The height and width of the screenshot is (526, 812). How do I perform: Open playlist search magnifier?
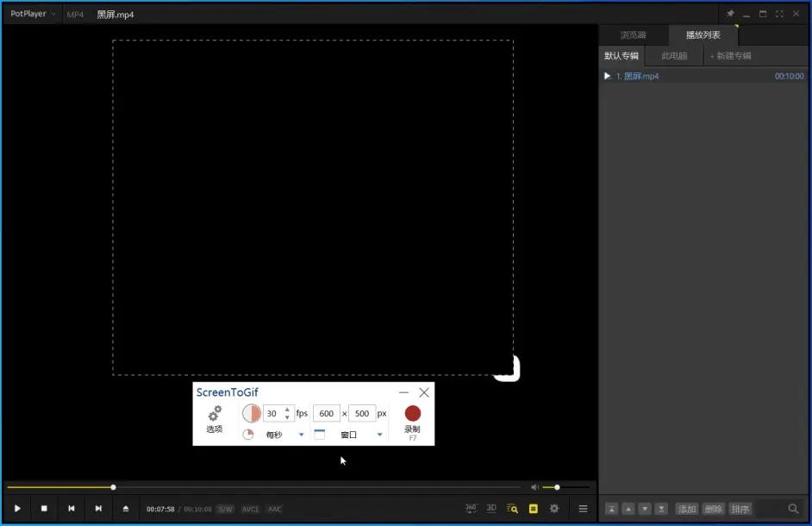(x=793, y=509)
